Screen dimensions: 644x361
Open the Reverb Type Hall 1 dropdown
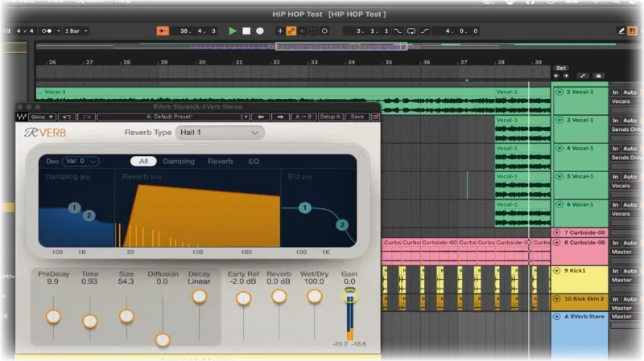(220, 133)
